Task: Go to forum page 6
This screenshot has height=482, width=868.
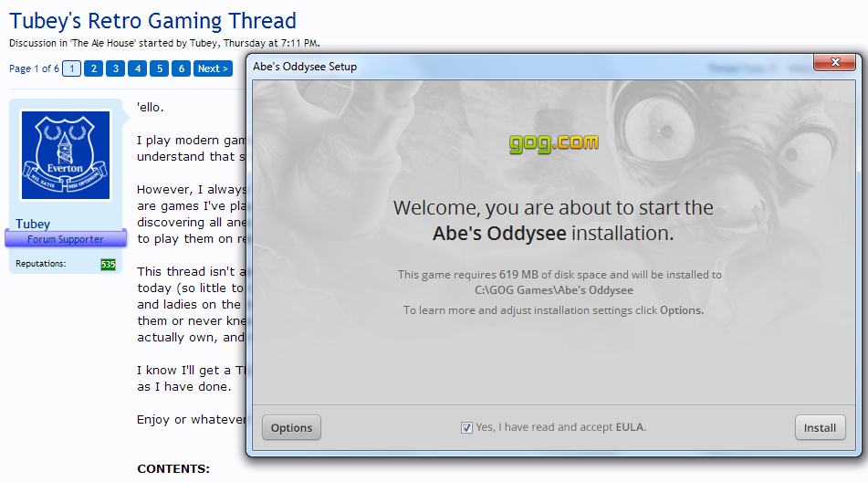Action: [x=181, y=68]
